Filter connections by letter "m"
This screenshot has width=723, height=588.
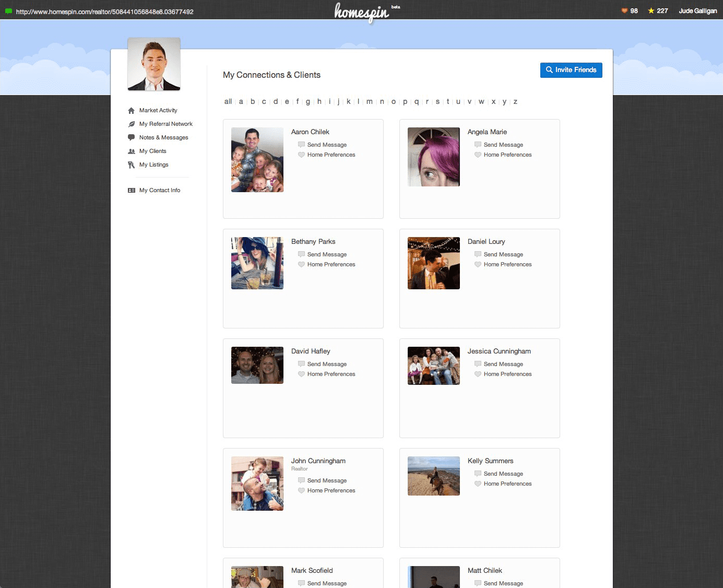(x=370, y=102)
